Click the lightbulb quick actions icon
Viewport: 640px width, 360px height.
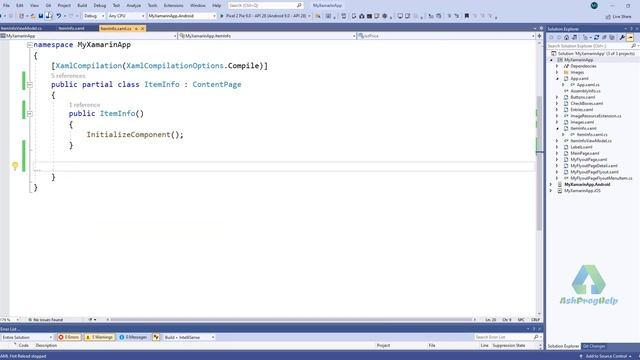click(x=15, y=166)
